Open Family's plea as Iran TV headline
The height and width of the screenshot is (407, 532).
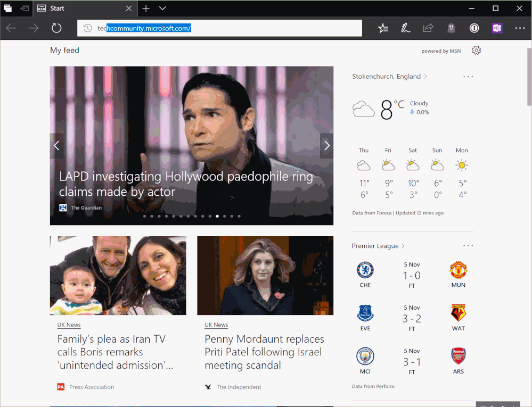(x=116, y=352)
